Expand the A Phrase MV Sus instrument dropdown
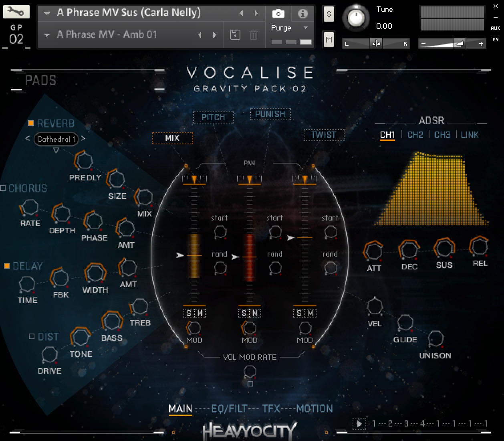The image size is (504, 441). [x=47, y=13]
